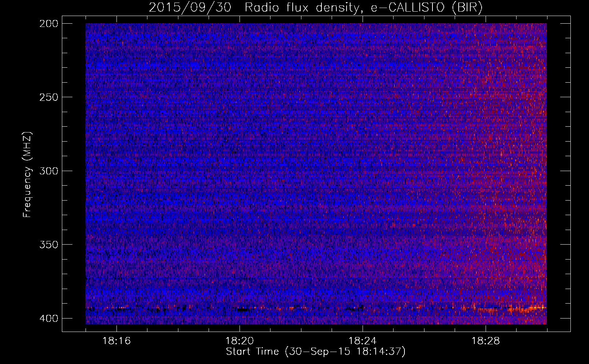Click the 200 frequency tick label
This screenshot has height=364, width=589.
49,24
